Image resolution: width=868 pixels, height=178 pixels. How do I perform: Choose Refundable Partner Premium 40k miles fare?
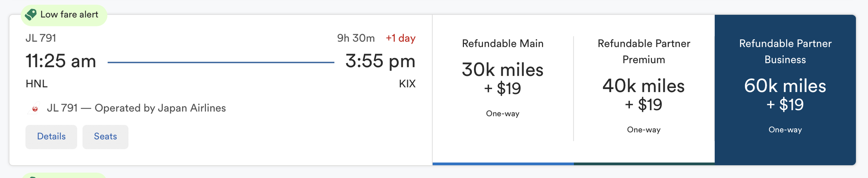643,95
